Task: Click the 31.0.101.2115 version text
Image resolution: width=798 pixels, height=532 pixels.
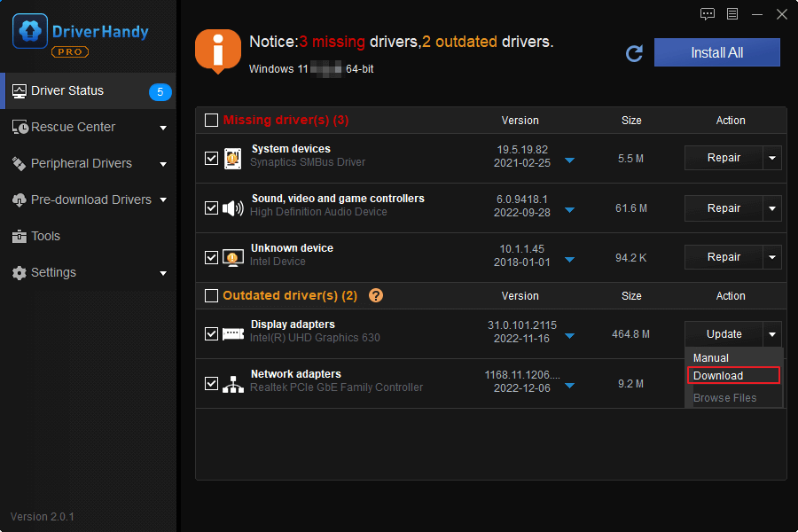Action: (522, 325)
